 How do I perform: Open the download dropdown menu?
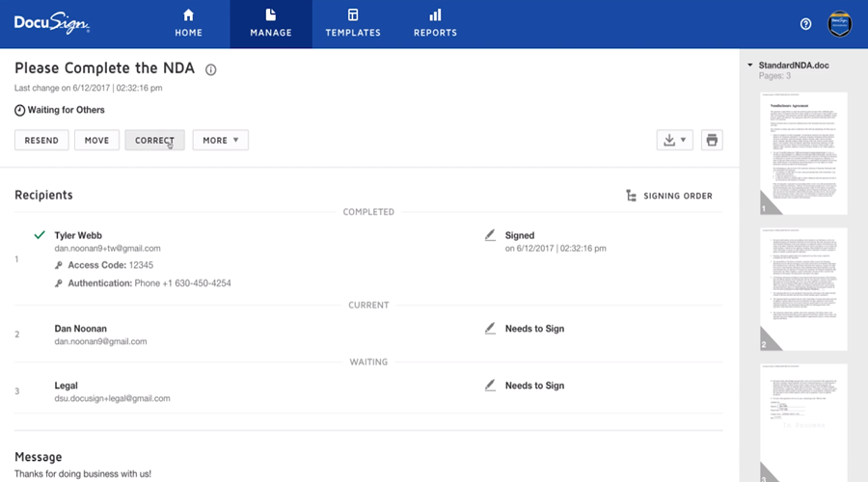(674, 140)
